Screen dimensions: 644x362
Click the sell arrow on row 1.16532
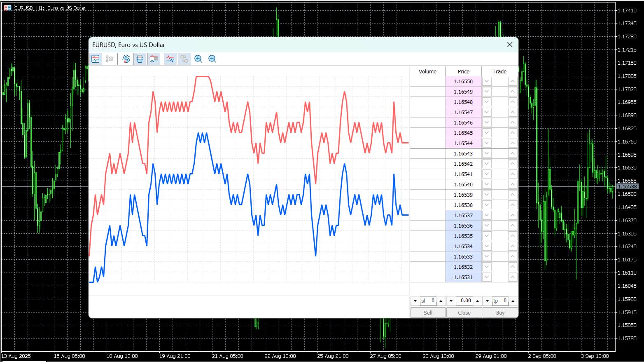487,267
